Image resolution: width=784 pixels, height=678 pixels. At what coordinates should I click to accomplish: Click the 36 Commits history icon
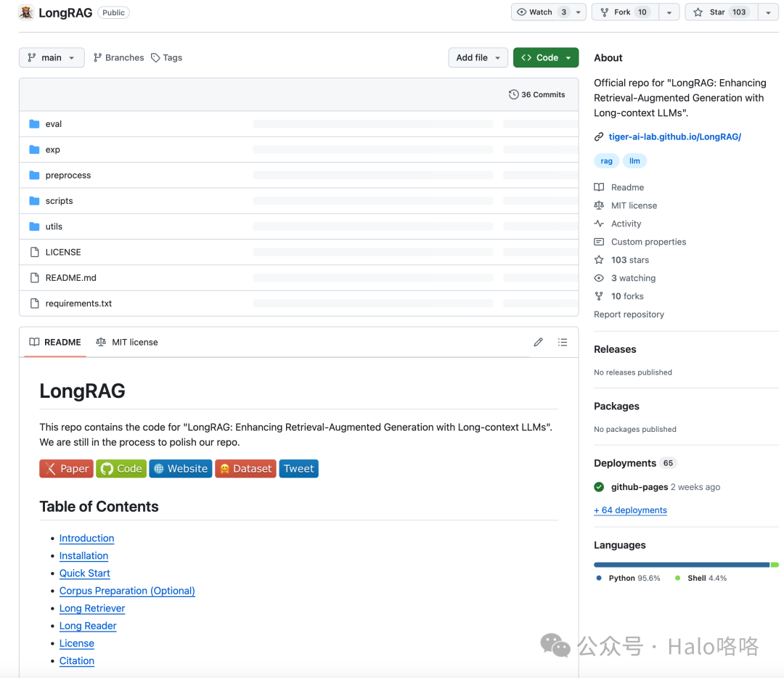pyautogui.click(x=514, y=94)
